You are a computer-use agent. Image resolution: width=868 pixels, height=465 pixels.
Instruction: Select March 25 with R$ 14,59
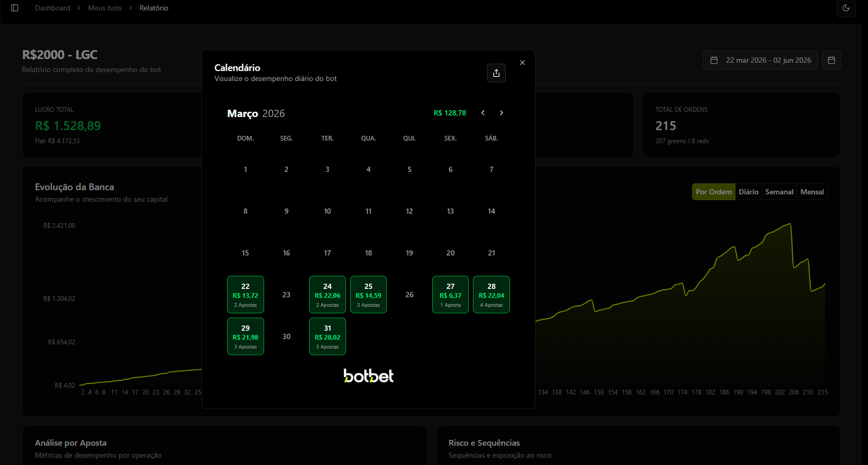click(368, 295)
